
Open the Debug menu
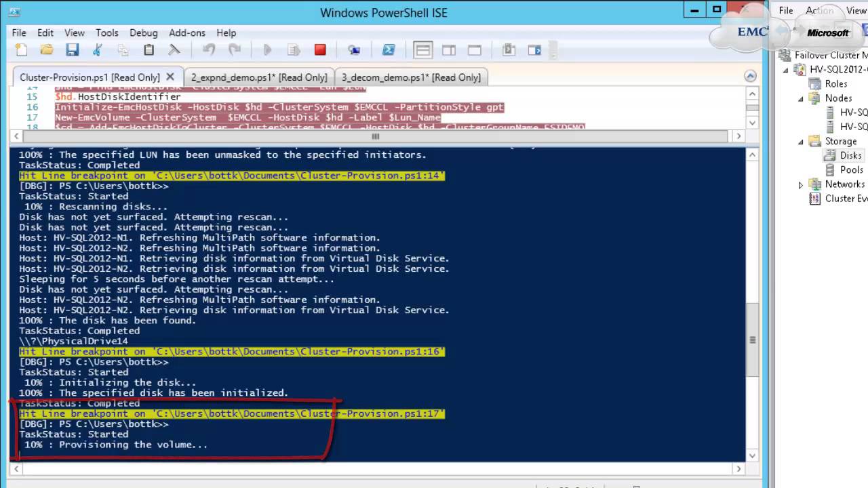pyautogui.click(x=144, y=33)
